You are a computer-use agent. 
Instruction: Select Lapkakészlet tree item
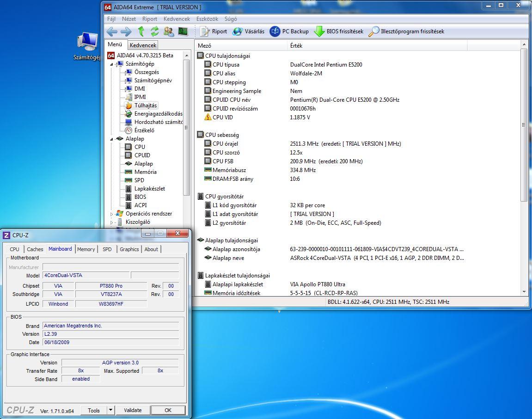(145, 188)
